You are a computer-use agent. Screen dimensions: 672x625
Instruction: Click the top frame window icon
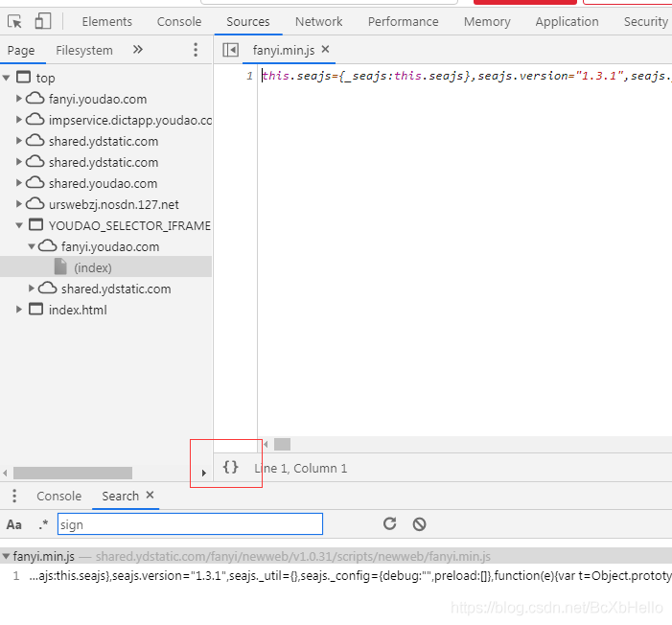coord(24,77)
